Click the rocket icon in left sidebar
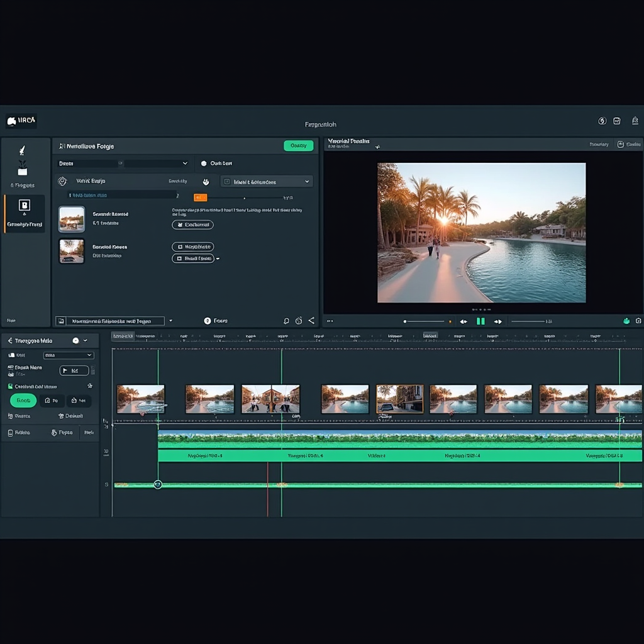Viewport: 644px width, 644px height. click(23, 150)
